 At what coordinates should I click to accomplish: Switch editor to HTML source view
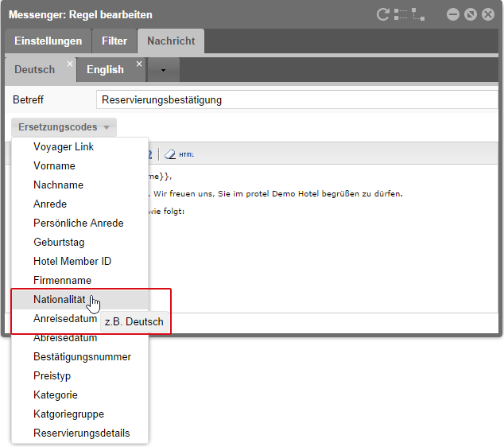click(186, 154)
